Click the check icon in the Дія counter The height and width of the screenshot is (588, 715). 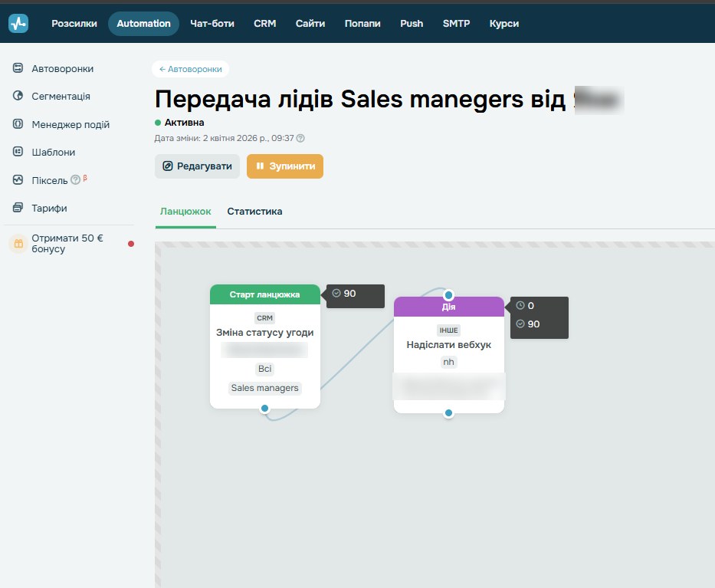tap(520, 324)
